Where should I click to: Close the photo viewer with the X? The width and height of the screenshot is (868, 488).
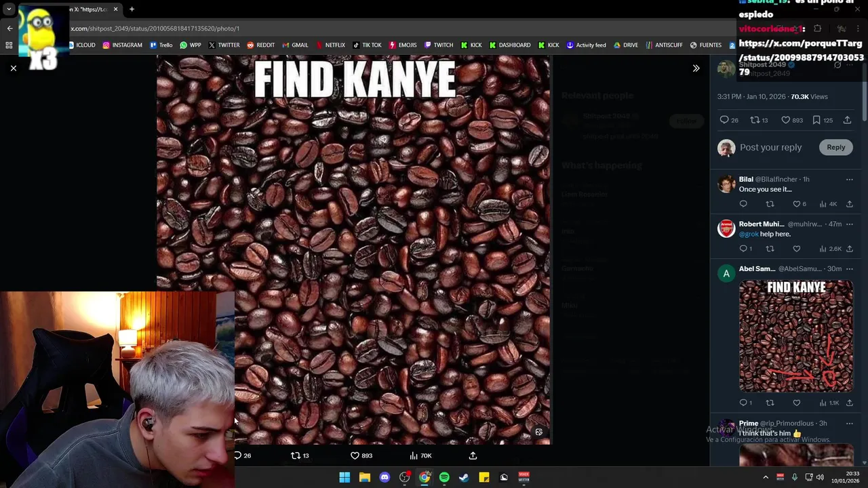[13, 68]
